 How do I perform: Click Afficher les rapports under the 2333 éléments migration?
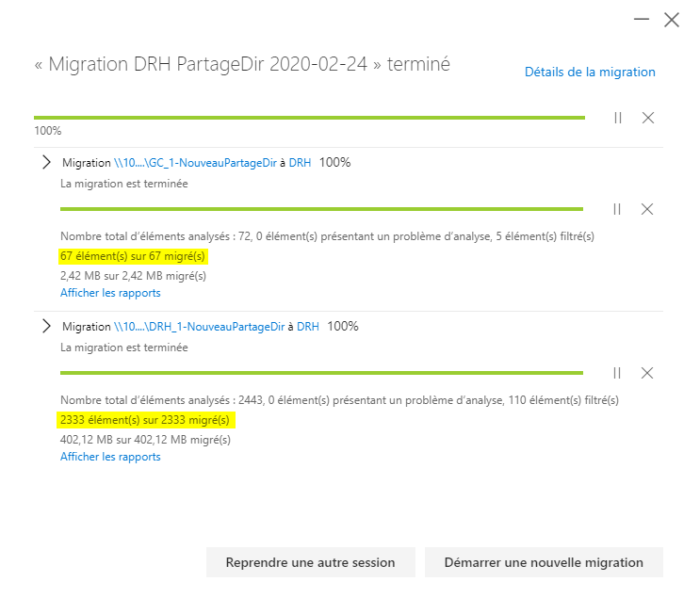(110, 457)
